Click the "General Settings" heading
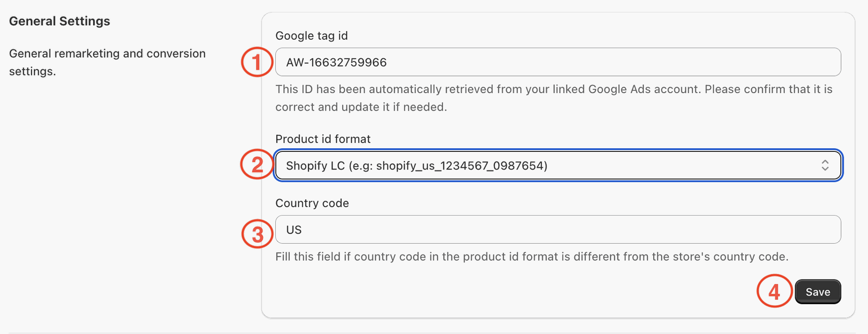This screenshot has width=868, height=334. (x=59, y=21)
